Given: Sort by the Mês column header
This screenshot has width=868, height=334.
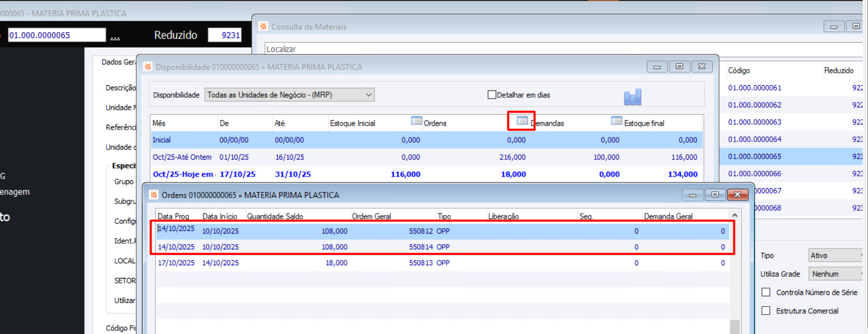Looking at the screenshot, I should pos(159,123).
